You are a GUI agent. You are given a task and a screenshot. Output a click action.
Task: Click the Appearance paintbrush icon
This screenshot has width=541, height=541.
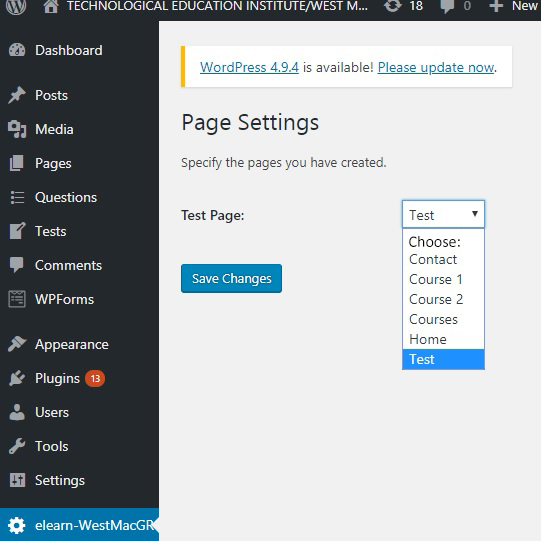pyautogui.click(x=17, y=344)
